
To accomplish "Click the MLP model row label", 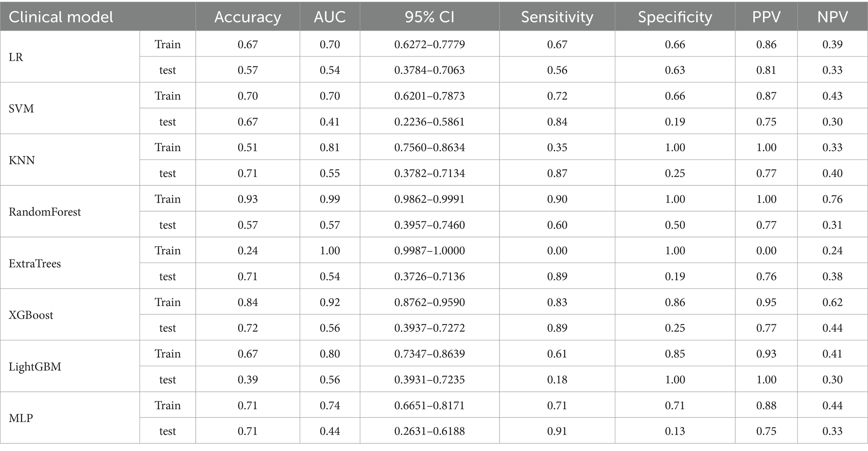I will pyautogui.click(x=21, y=419).
